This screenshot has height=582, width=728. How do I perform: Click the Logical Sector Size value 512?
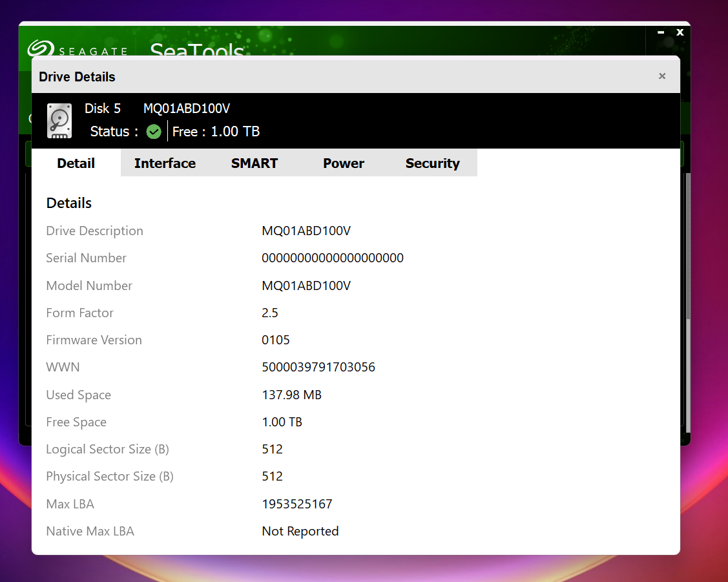tap(272, 450)
